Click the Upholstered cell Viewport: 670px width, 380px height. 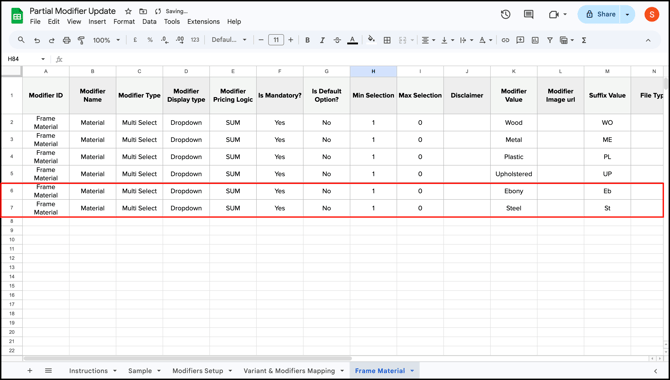(x=514, y=174)
